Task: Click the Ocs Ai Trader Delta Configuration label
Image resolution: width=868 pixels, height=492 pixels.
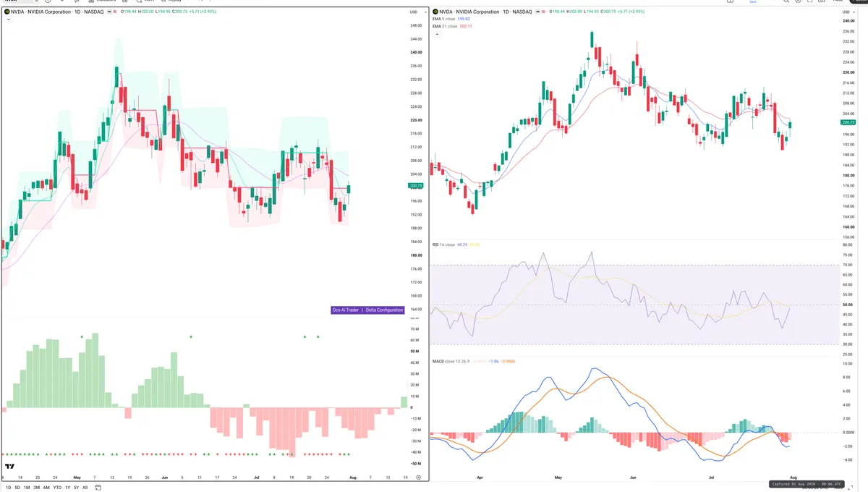Action: click(367, 310)
